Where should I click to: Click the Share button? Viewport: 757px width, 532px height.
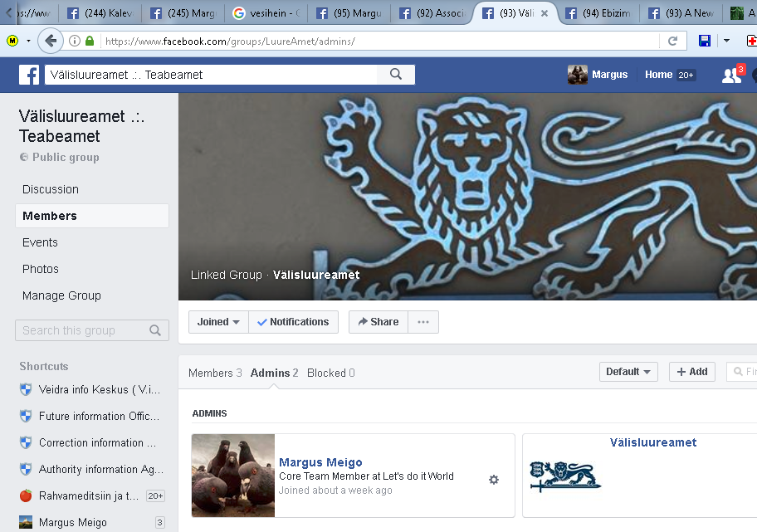(378, 322)
